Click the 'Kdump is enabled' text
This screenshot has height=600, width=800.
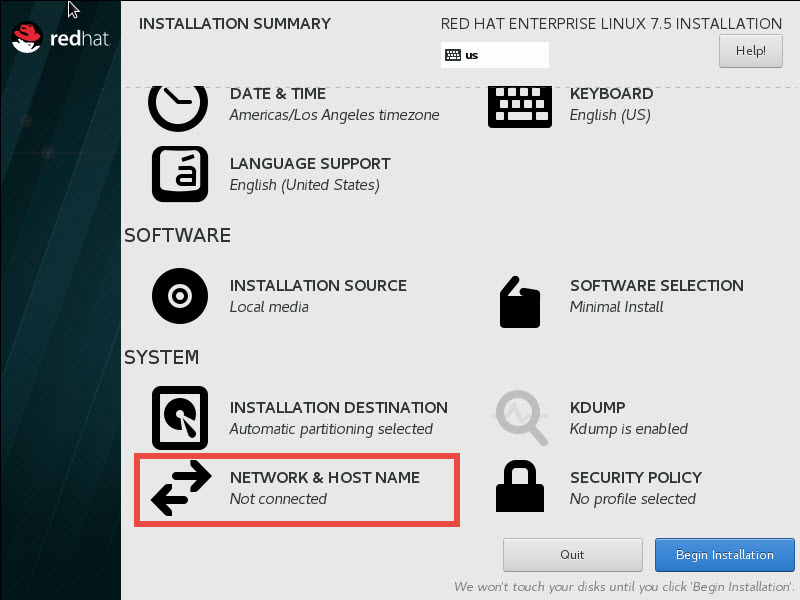[x=628, y=429]
